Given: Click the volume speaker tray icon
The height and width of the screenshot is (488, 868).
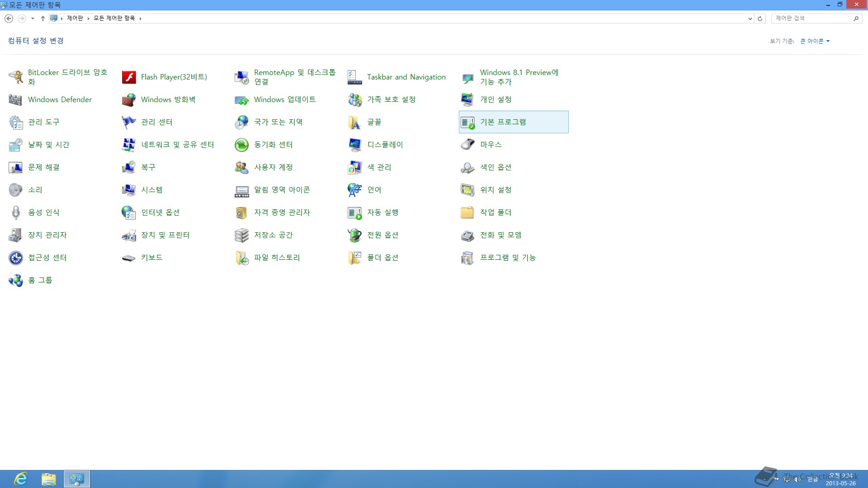Looking at the screenshot, I should pos(797,479).
